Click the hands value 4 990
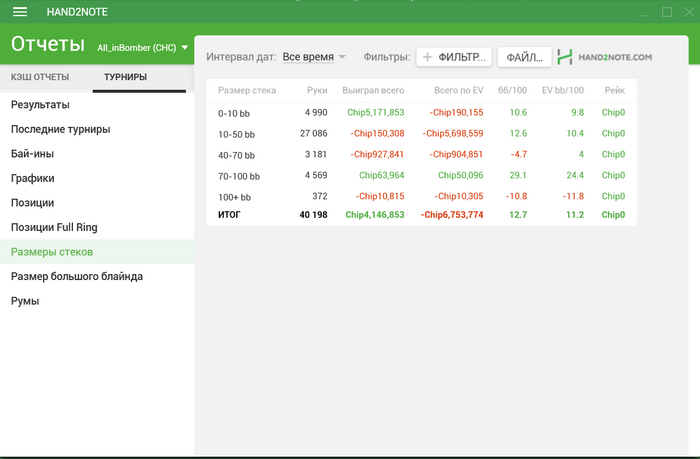 point(316,113)
